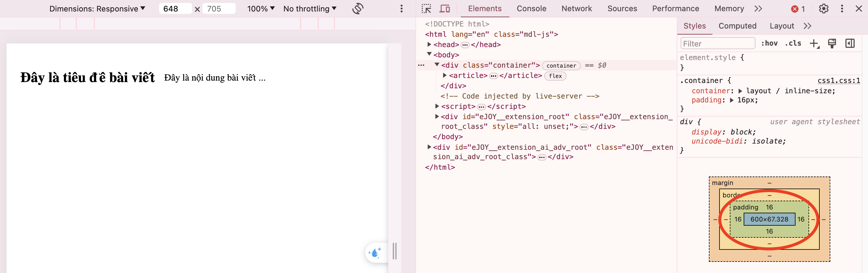The height and width of the screenshot is (273, 868).
Task: Click the row actions ellipsis beside container div
Action: pyautogui.click(x=421, y=65)
